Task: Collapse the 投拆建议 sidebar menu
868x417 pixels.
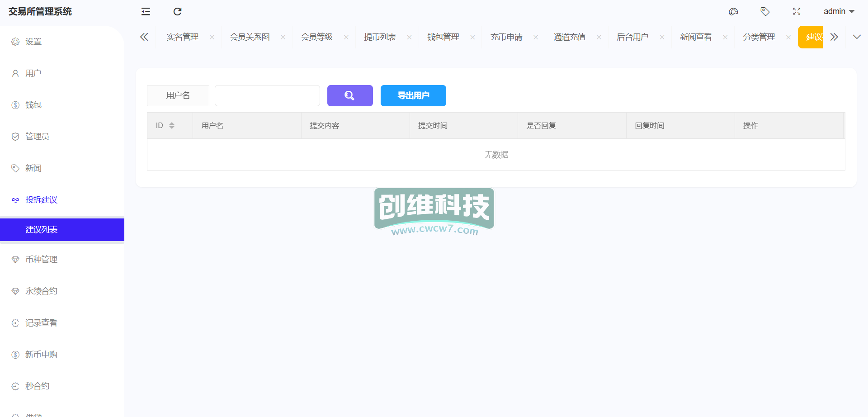Action: click(x=41, y=200)
